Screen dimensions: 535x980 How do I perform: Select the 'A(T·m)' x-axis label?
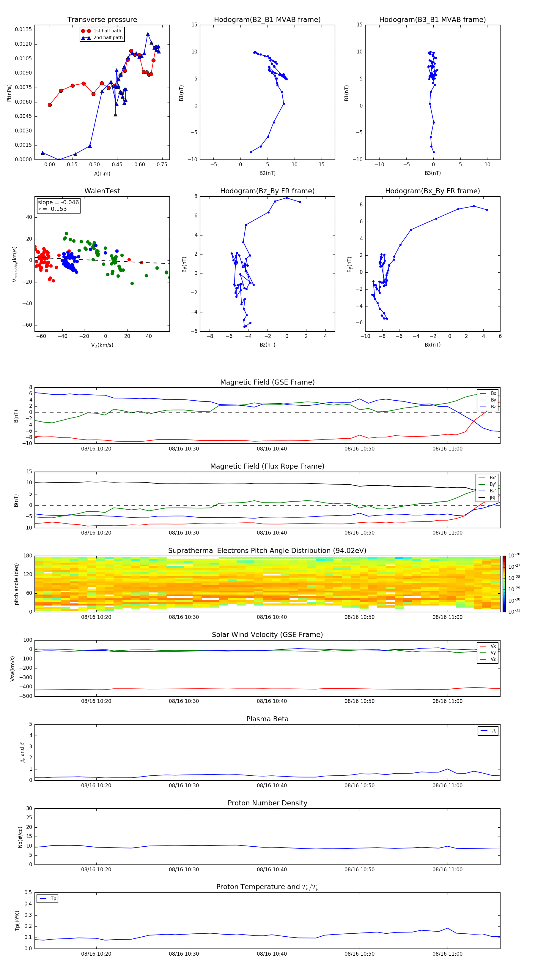pyautogui.click(x=102, y=174)
